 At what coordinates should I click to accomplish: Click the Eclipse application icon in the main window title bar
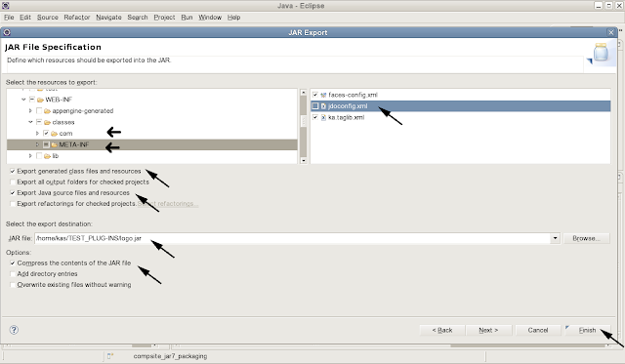(x=5, y=6)
